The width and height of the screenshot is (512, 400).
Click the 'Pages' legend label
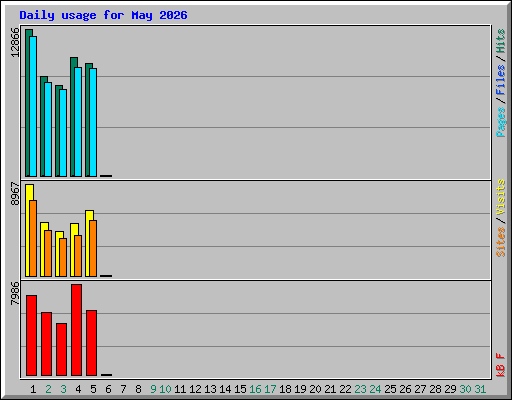[x=500, y=122]
